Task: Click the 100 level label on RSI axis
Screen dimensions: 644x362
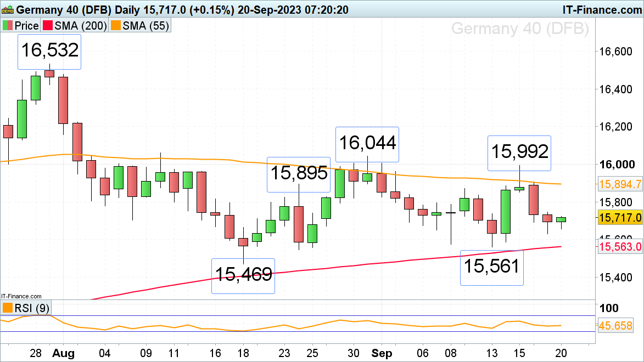Action: pos(608,308)
